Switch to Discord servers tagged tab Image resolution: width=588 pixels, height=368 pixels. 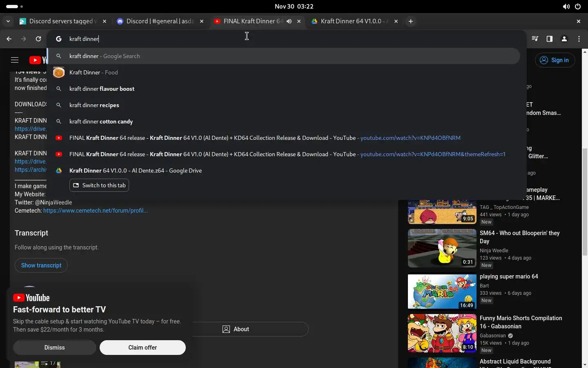63,21
